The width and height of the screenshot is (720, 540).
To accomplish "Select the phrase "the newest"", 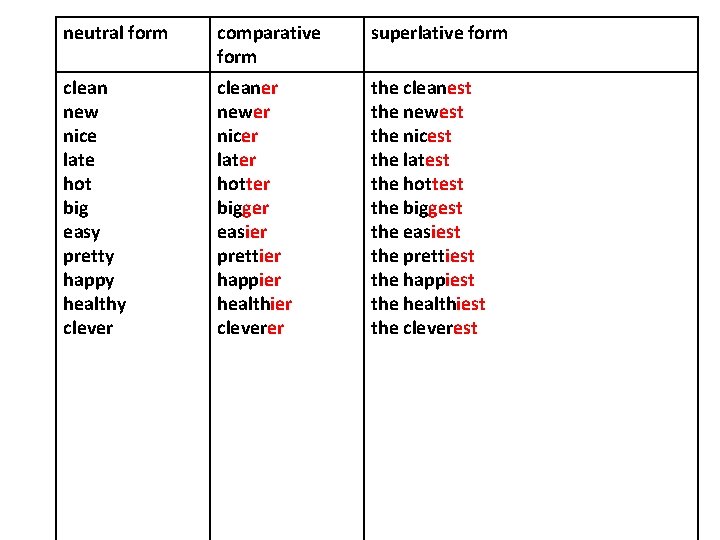I will coord(417,112).
